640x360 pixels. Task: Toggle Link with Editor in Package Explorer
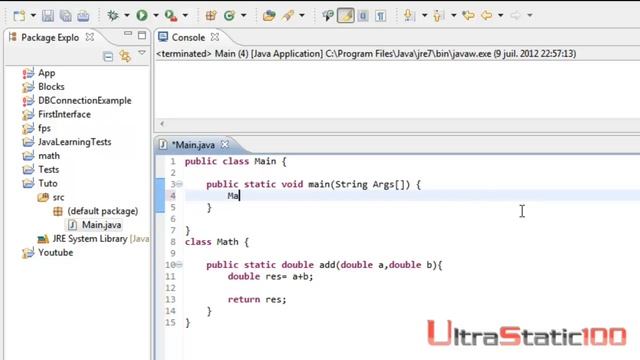[x=125, y=56]
